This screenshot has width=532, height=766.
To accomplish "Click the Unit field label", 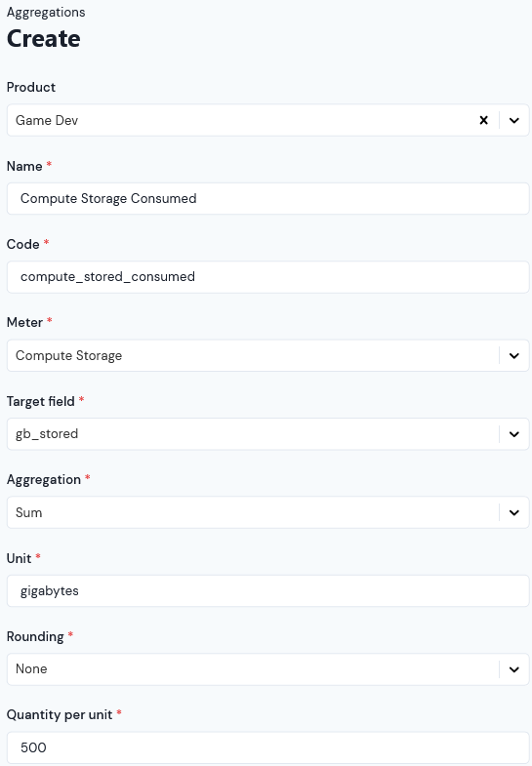I will 20,558.
